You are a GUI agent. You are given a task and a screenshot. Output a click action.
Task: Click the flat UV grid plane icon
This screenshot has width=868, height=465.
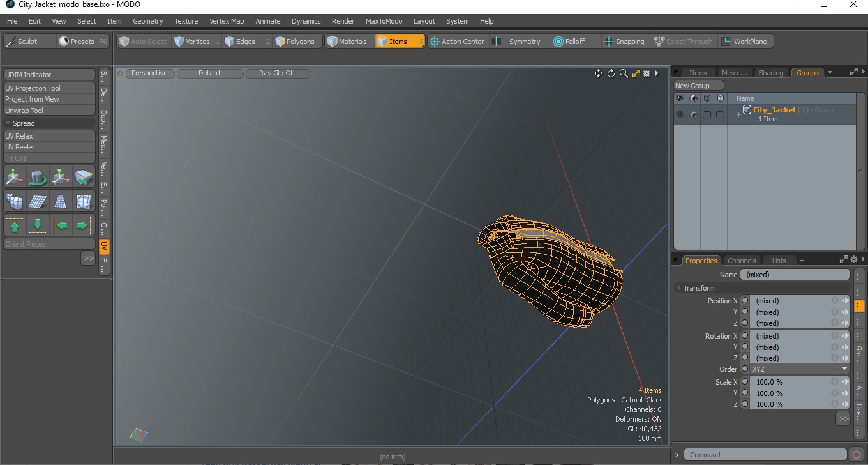pyautogui.click(x=38, y=201)
